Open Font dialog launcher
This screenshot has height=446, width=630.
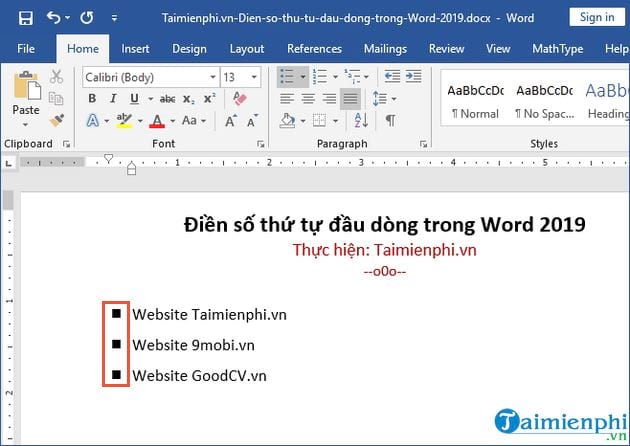pos(261,144)
